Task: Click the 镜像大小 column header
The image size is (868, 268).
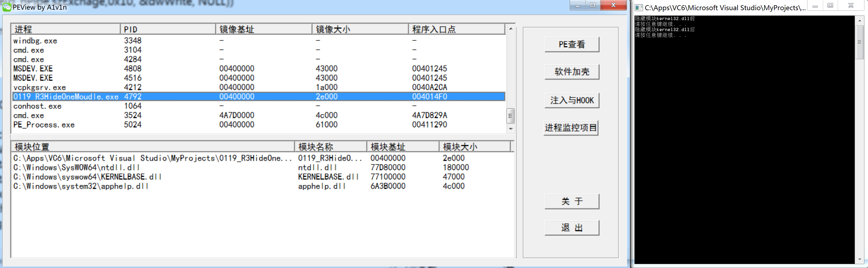Action: [360, 30]
